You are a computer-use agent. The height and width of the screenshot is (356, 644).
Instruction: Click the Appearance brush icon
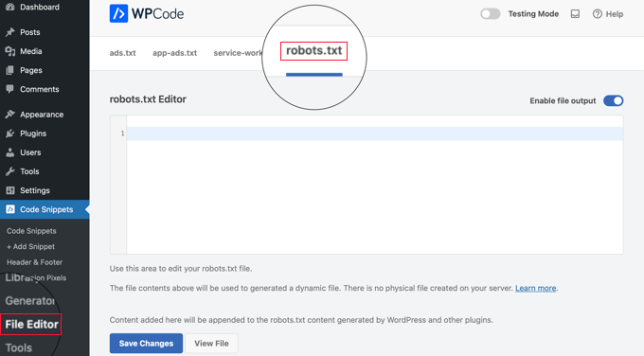coord(10,115)
